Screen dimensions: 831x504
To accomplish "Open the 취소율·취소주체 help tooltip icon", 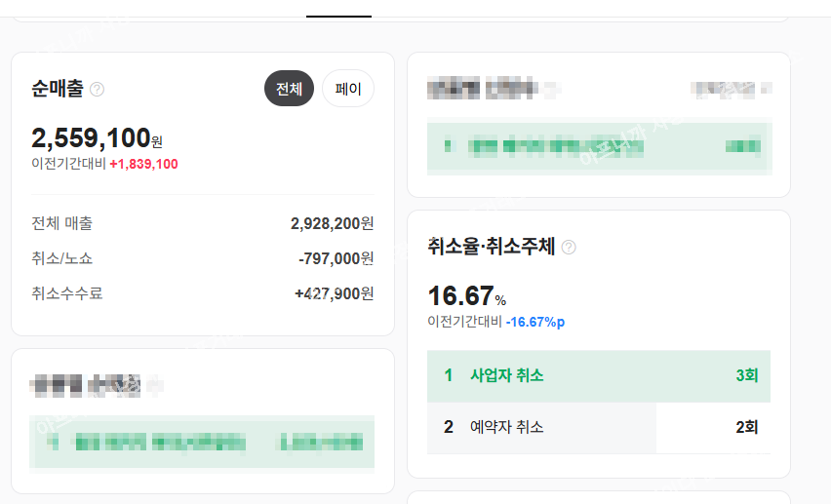I will pos(569,248).
